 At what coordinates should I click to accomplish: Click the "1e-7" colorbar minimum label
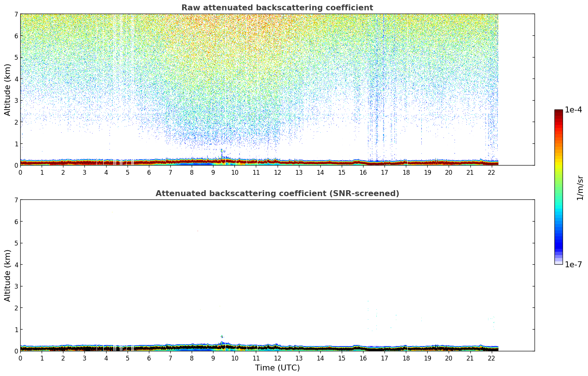[x=574, y=265]
